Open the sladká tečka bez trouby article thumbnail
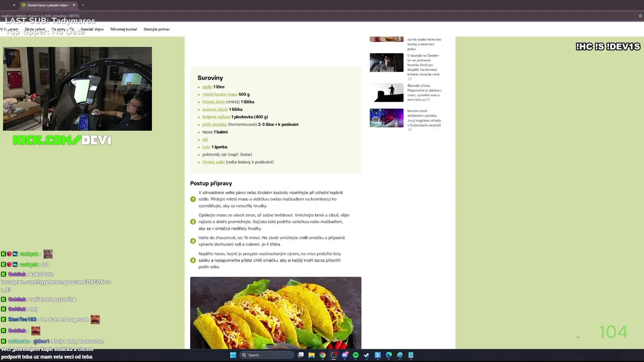Viewport: 644px width, 362px height. [x=386, y=39]
